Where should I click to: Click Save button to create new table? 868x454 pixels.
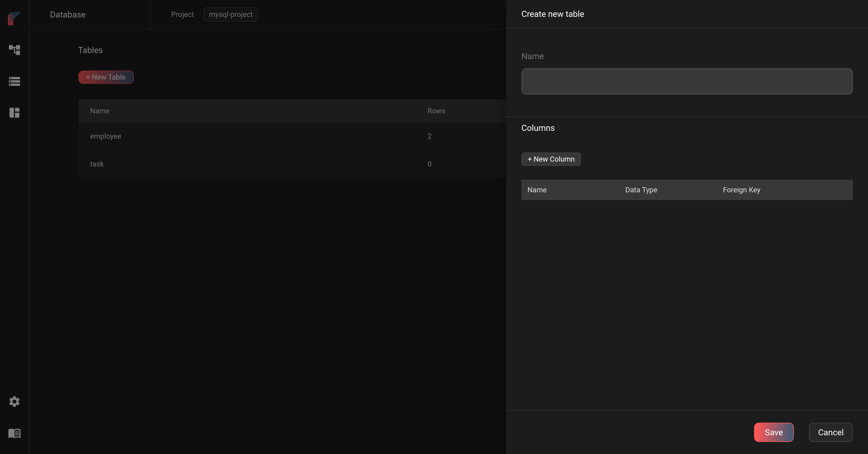pos(774,432)
